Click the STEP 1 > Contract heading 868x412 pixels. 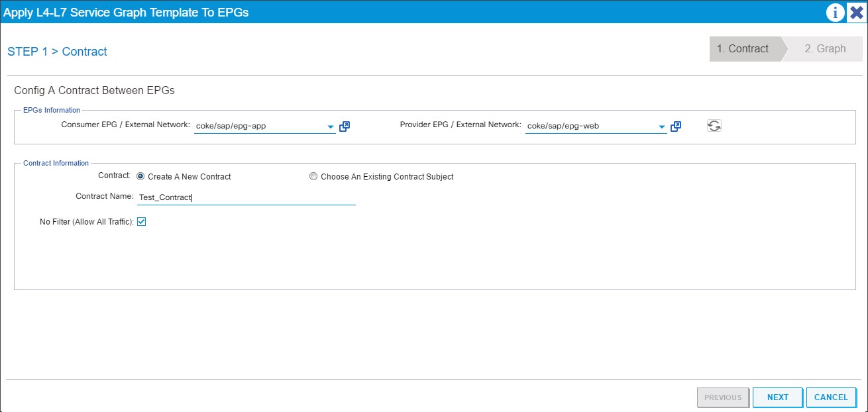coord(57,52)
